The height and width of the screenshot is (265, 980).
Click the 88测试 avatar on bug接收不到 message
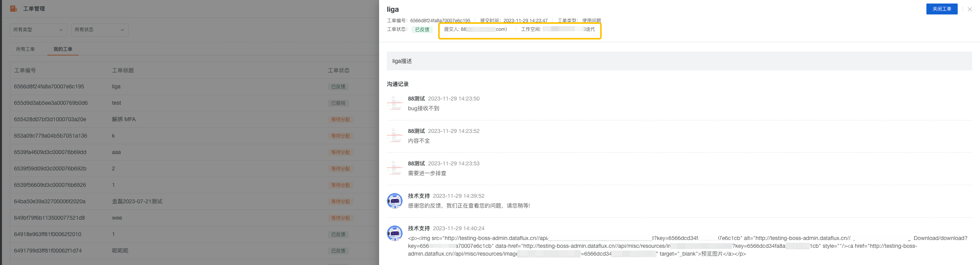point(394,103)
